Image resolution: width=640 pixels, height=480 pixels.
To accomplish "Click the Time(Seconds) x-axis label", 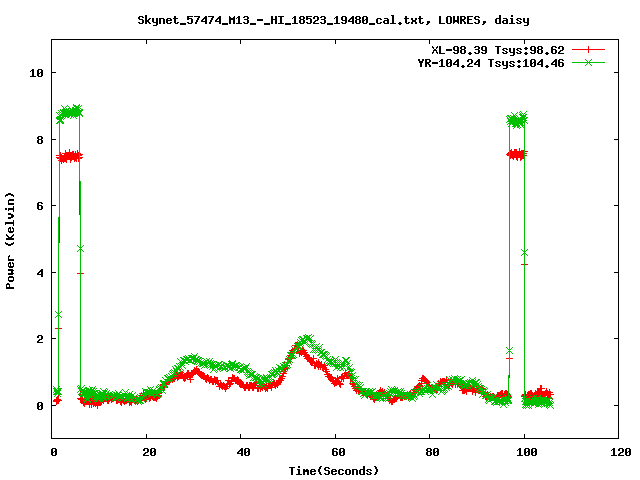I will pos(333,471).
